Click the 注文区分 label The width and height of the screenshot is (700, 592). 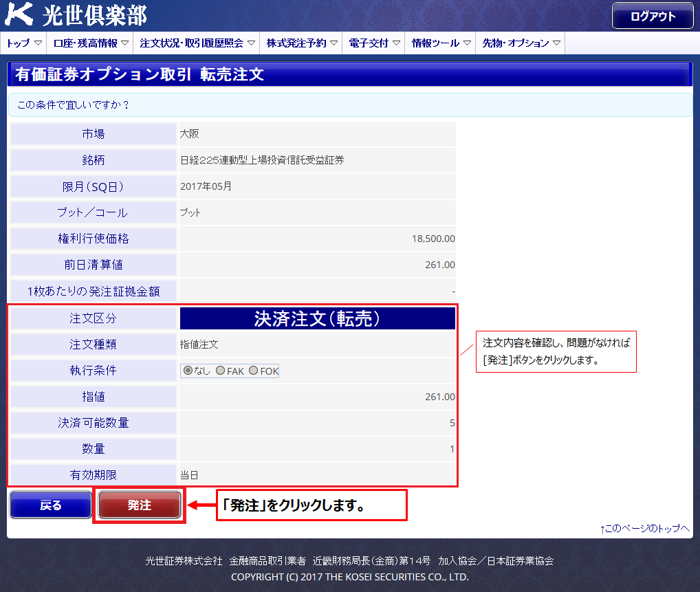click(x=94, y=318)
